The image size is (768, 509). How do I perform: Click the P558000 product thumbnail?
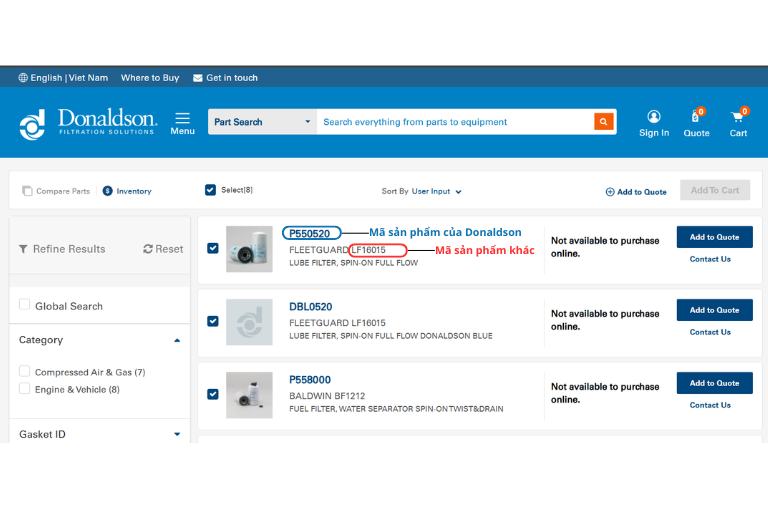click(249, 395)
